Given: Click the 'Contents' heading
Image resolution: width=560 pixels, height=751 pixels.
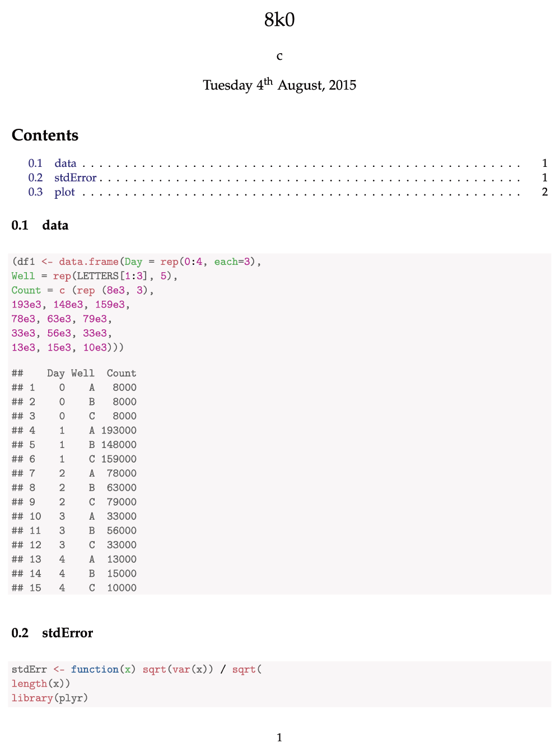Looking at the screenshot, I should 45,135.
